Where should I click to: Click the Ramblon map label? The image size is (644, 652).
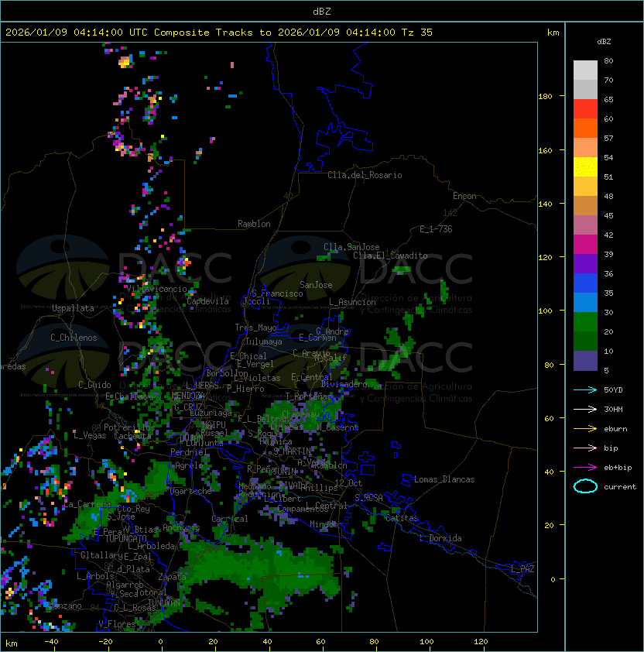pyautogui.click(x=254, y=224)
